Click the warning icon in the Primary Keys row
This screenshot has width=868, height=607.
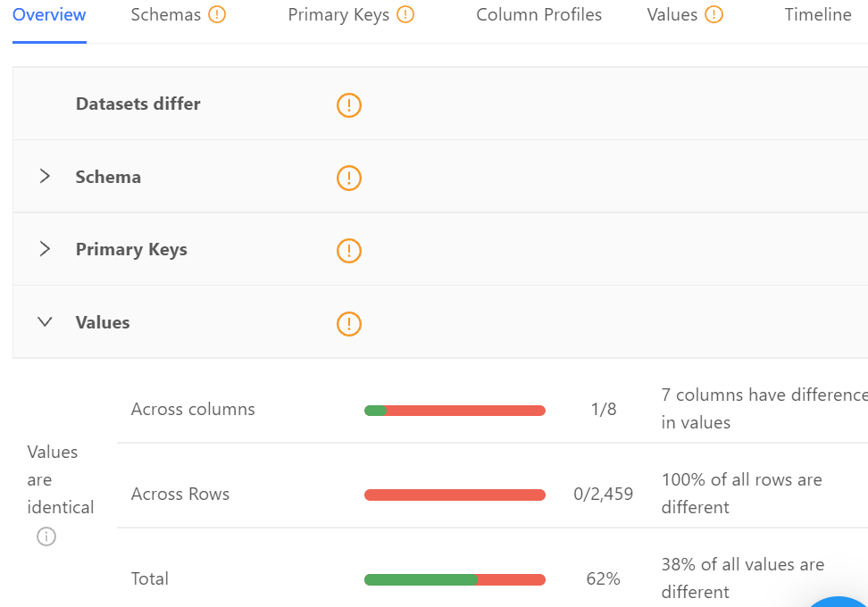coord(348,251)
